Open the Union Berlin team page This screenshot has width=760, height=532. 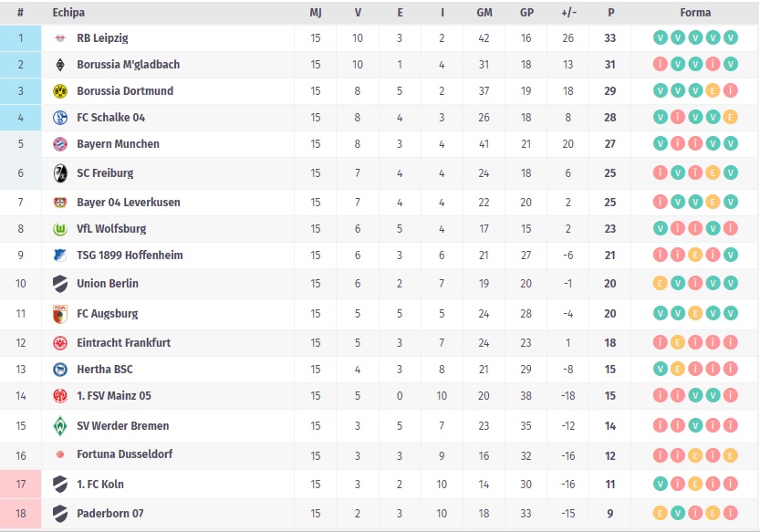point(108,284)
